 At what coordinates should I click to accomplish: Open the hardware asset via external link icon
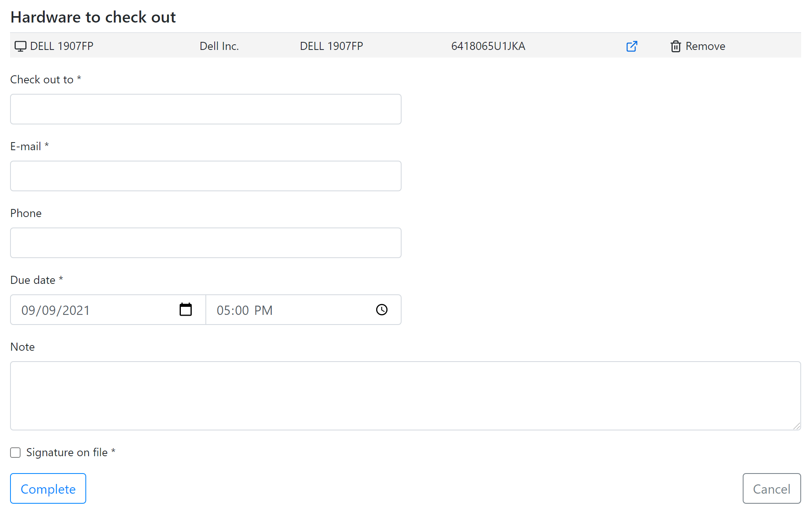(x=632, y=46)
